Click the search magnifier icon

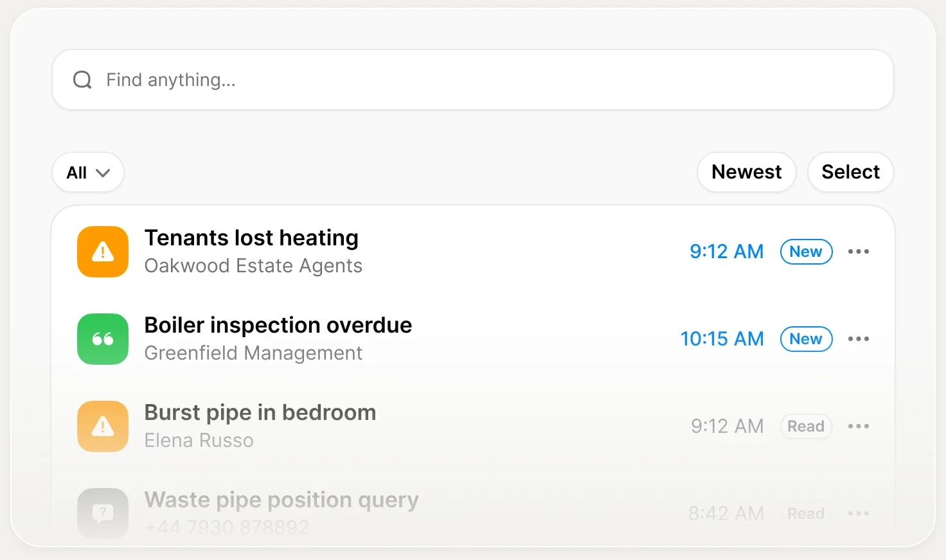82,80
